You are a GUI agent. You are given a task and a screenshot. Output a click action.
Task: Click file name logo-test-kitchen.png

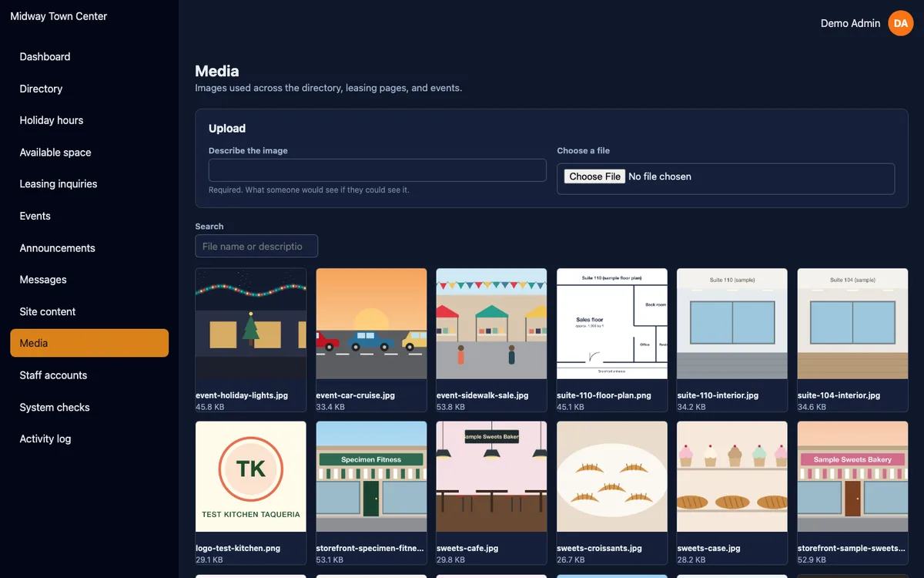[x=238, y=549]
